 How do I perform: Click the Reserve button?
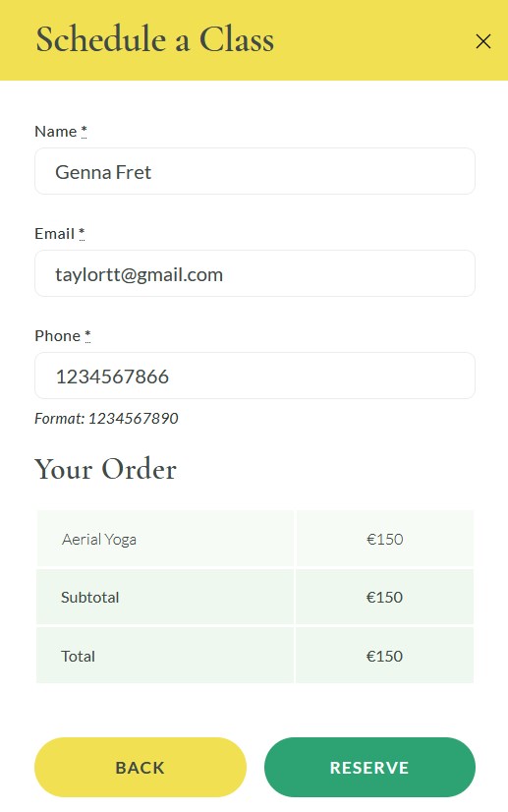pos(369,767)
